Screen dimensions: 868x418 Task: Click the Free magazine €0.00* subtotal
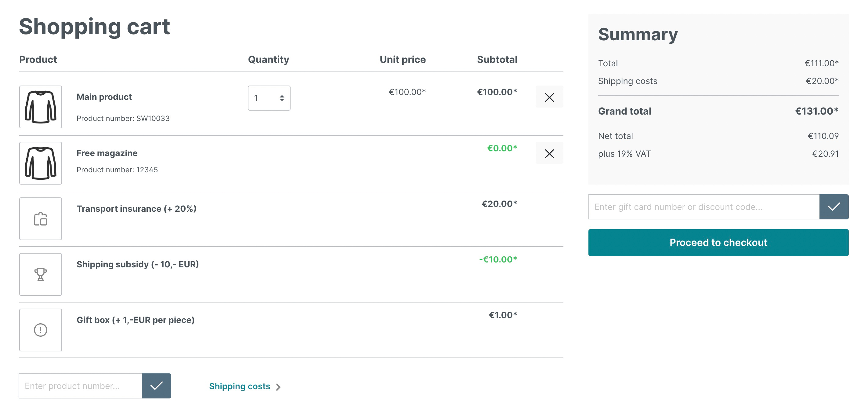pyautogui.click(x=502, y=148)
